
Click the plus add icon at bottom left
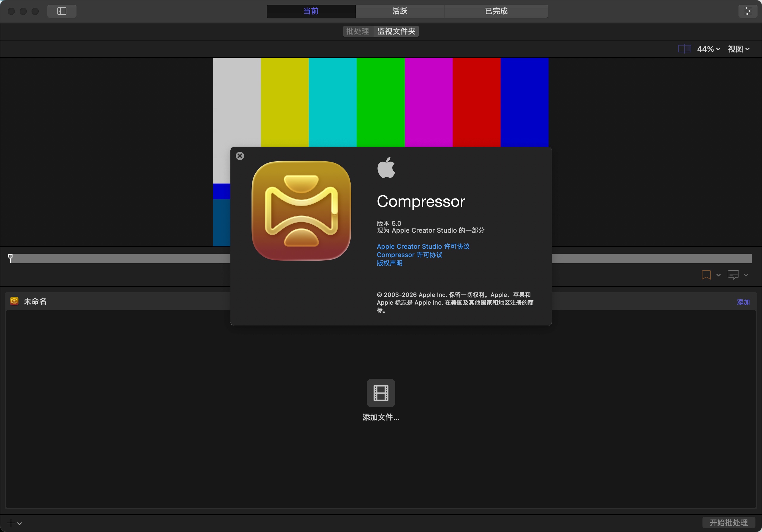(11, 523)
